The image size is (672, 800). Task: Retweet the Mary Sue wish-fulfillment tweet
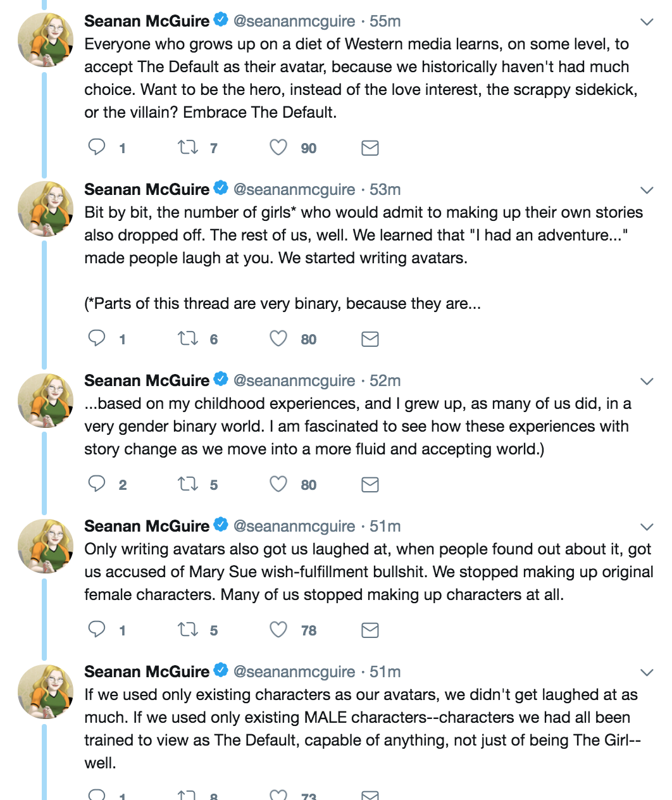coord(187,630)
